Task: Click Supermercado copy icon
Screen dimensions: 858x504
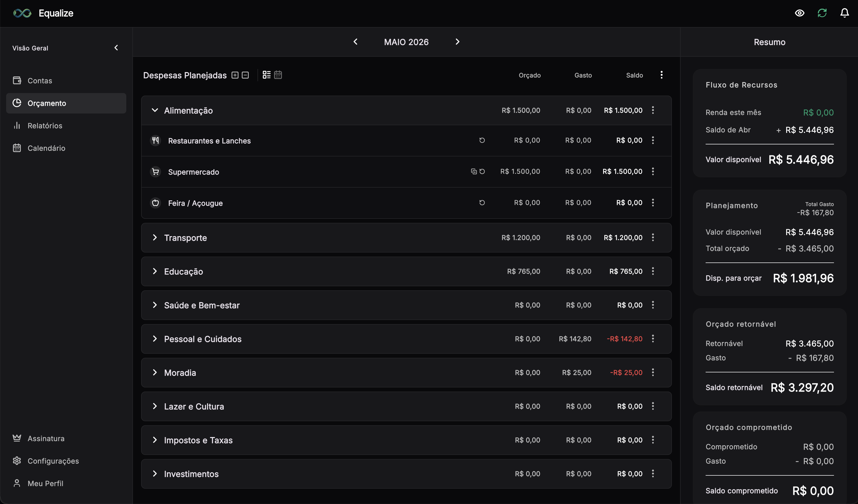Action: (473, 171)
